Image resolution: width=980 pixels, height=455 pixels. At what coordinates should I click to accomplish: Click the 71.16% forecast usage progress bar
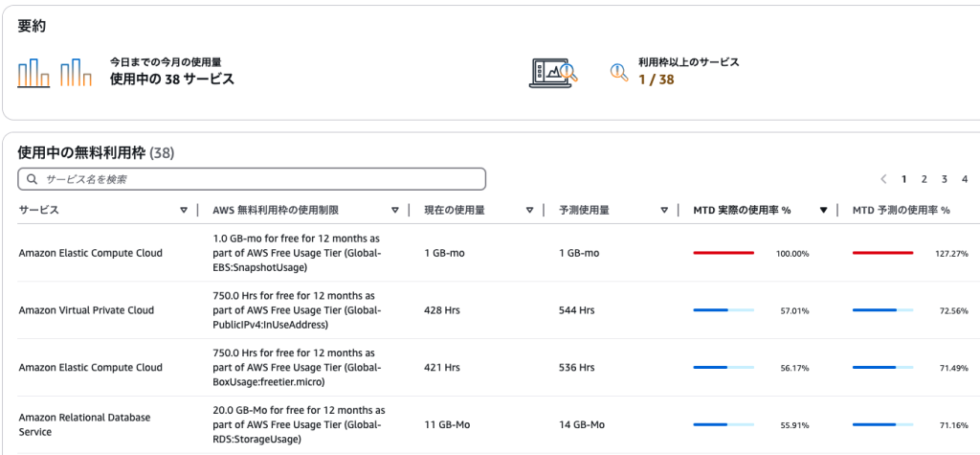pos(882,424)
